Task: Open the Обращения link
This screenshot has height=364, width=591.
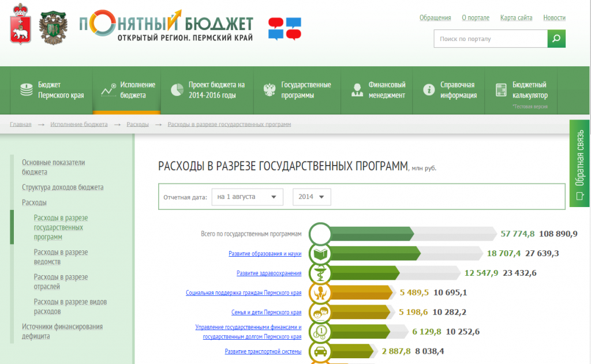Action: pyautogui.click(x=435, y=18)
